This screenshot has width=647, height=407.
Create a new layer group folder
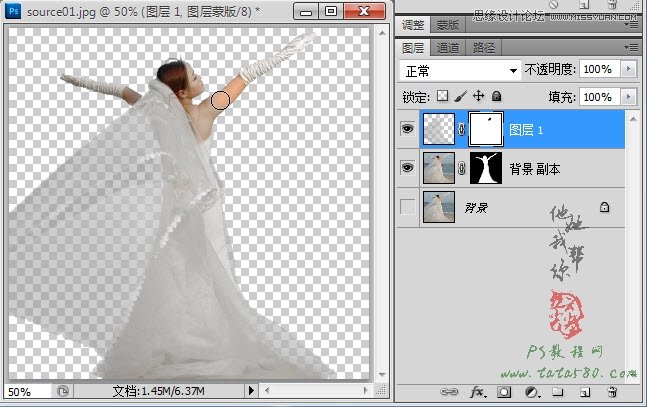(557, 392)
